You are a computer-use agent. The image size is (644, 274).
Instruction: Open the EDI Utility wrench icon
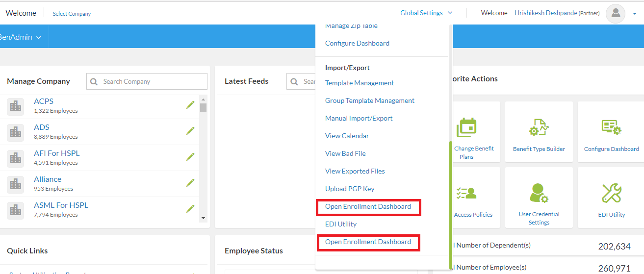pos(611,193)
